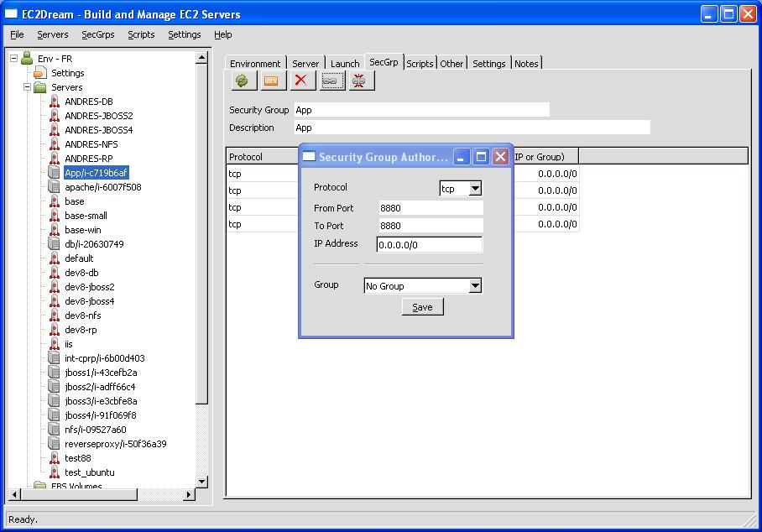Screen dimensions: 762x532
Task: Open the Group dropdown showing No Group
Action: tap(475, 285)
